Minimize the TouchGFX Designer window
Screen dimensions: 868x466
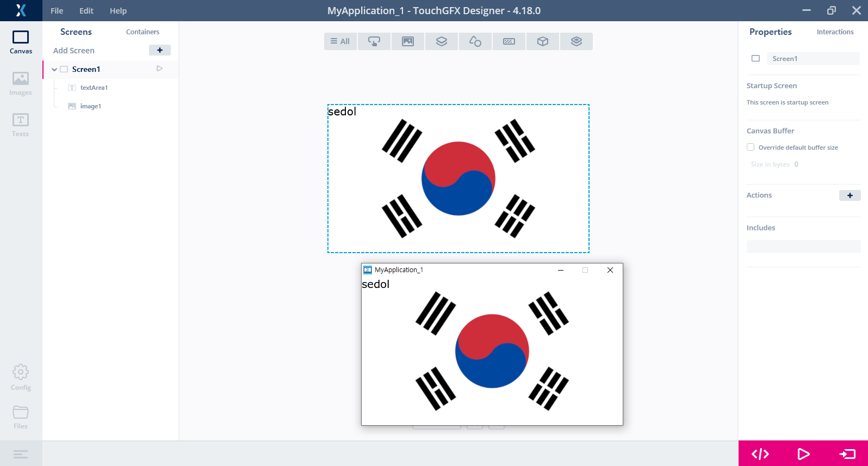(x=807, y=10)
